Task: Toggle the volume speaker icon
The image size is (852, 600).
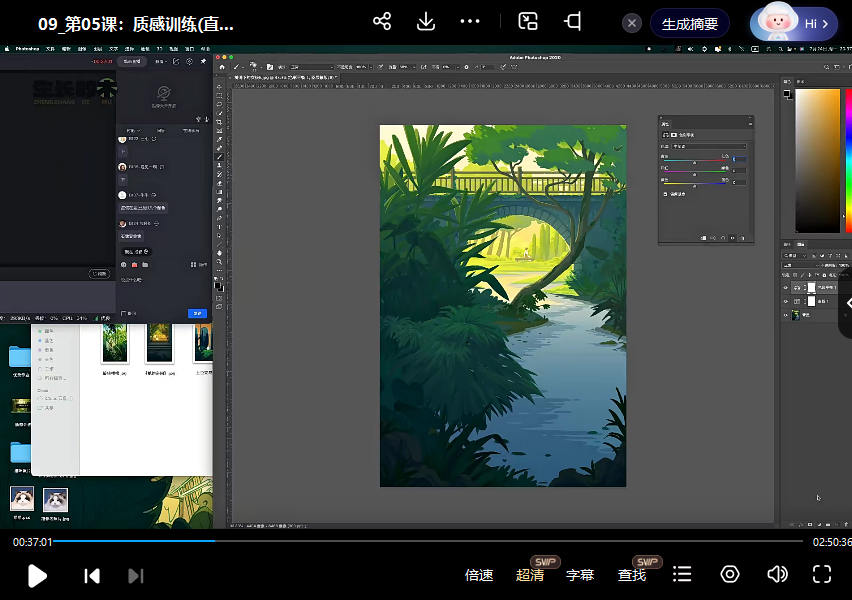Action: (x=777, y=574)
